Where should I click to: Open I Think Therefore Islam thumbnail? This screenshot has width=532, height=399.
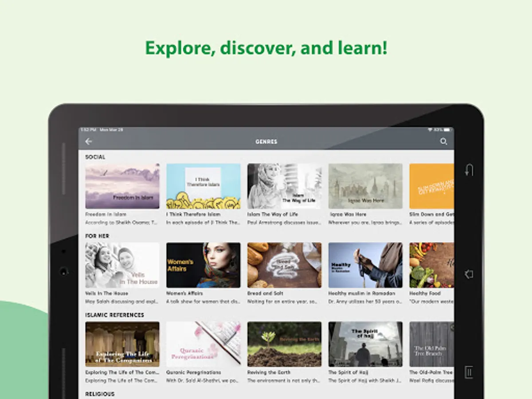click(203, 186)
